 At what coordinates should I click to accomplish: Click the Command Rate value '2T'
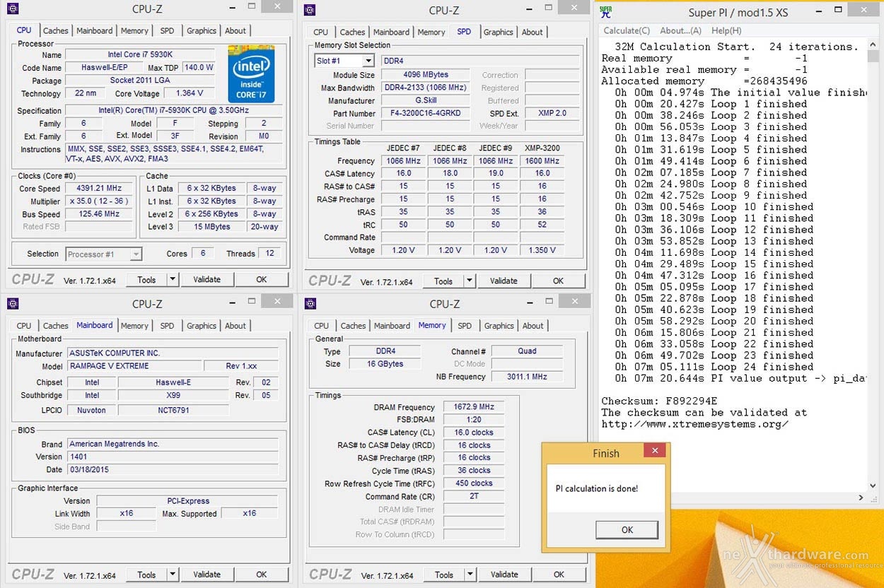pos(474,496)
